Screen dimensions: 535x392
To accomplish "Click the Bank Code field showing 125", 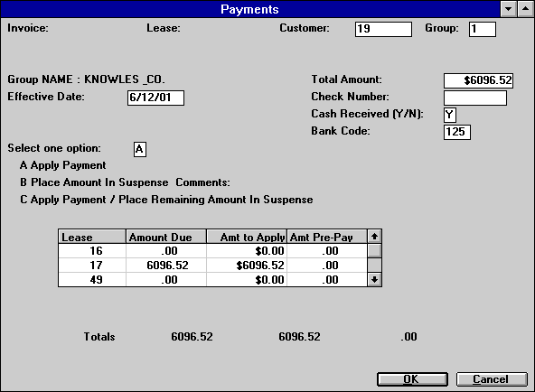I will tap(457, 132).
